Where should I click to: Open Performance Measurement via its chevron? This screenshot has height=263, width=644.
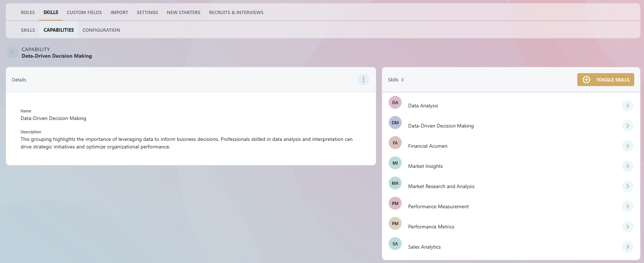coord(628,206)
